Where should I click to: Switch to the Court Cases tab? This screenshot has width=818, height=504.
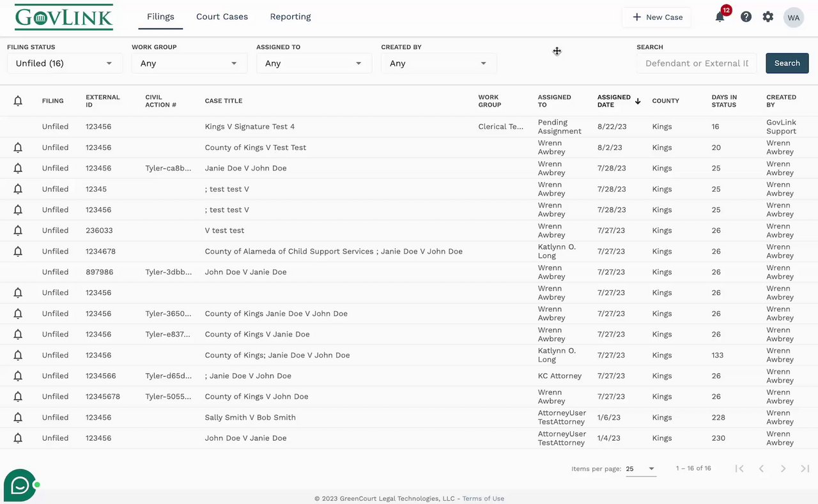point(222,17)
